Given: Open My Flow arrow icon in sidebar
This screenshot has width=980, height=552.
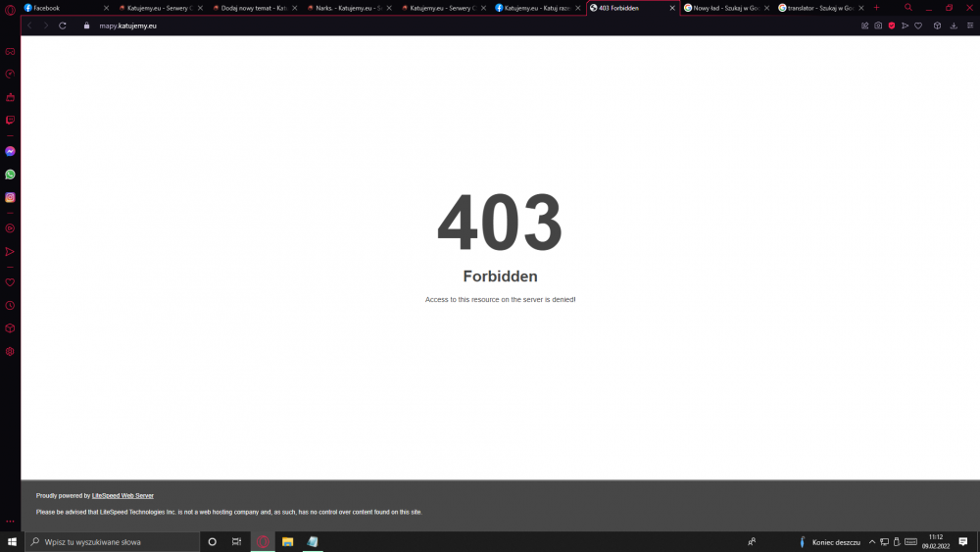Looking at the screenshot, I should (10, 251).
